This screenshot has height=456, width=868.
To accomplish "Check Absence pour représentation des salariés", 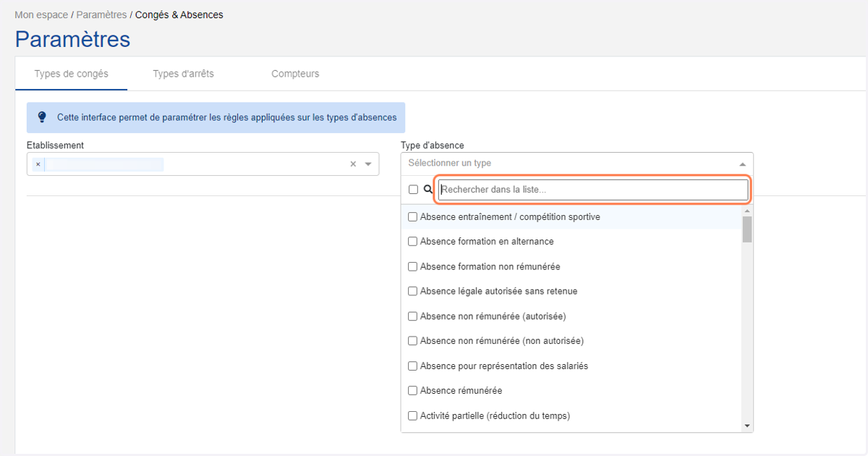I will coord(413,366).
